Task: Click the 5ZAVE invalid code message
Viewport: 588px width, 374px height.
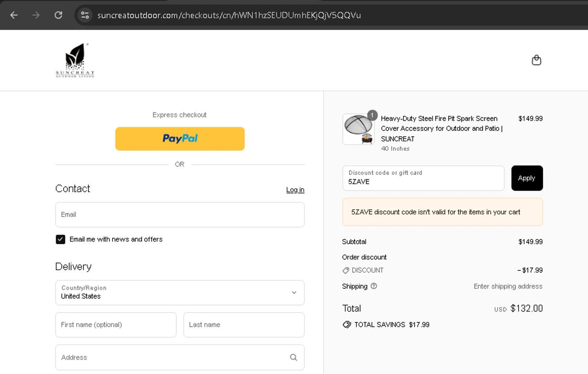Action: pyautogui.click(x=443, y=212)
